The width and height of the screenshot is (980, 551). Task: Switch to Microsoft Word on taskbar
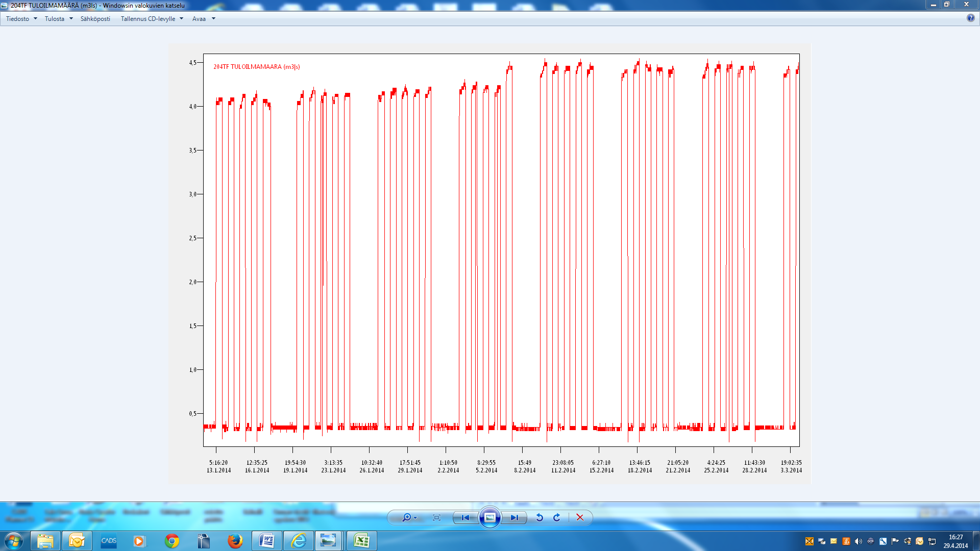pyautogui.click(x=266, y=541)
